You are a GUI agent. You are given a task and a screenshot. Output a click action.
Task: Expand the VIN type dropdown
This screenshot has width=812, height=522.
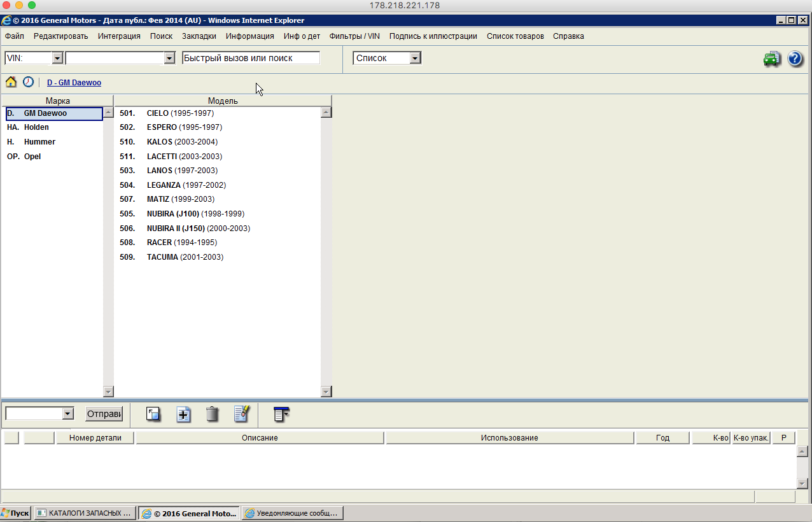57,58
